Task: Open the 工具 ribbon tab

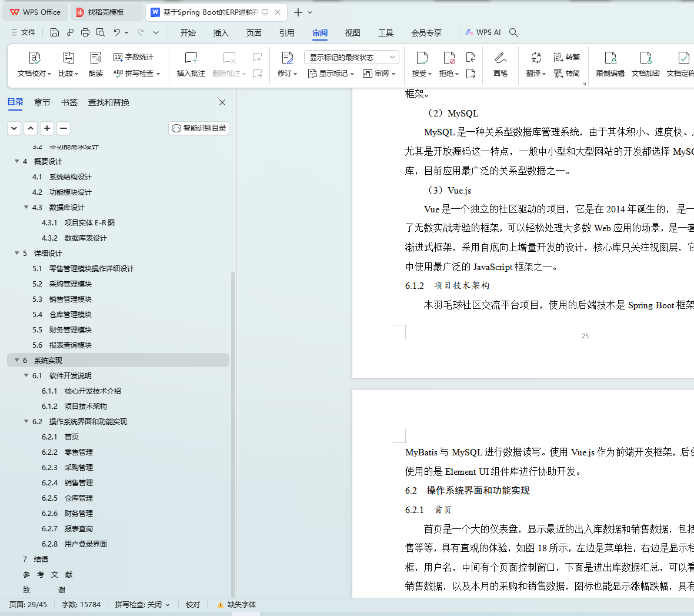Action: [x=385, y=33]
